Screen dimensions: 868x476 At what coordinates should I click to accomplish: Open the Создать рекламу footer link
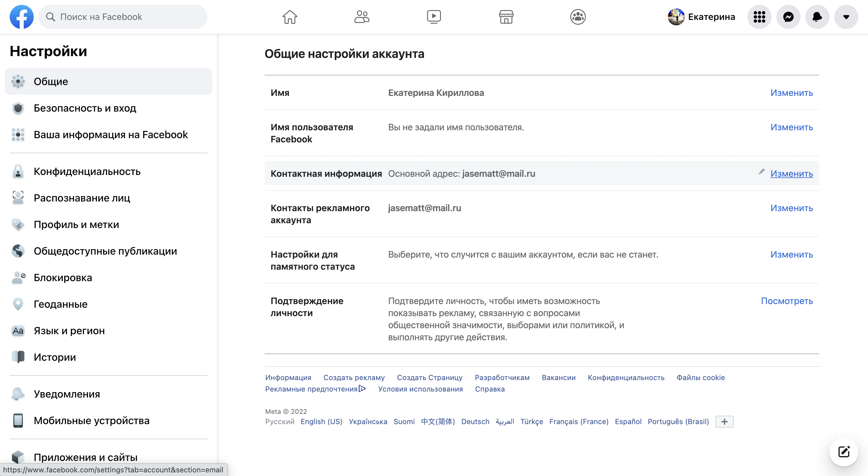pyautogui.click(x=354, y=377)
